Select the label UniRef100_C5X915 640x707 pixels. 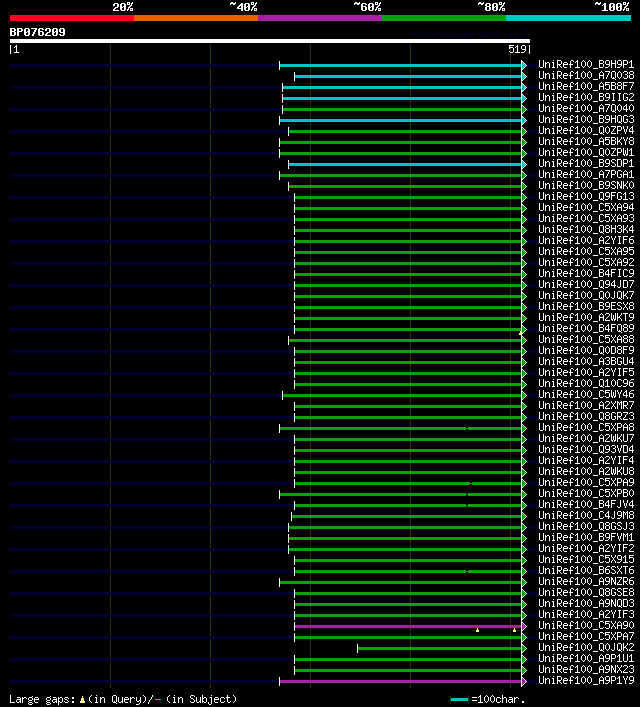point(586,560)
